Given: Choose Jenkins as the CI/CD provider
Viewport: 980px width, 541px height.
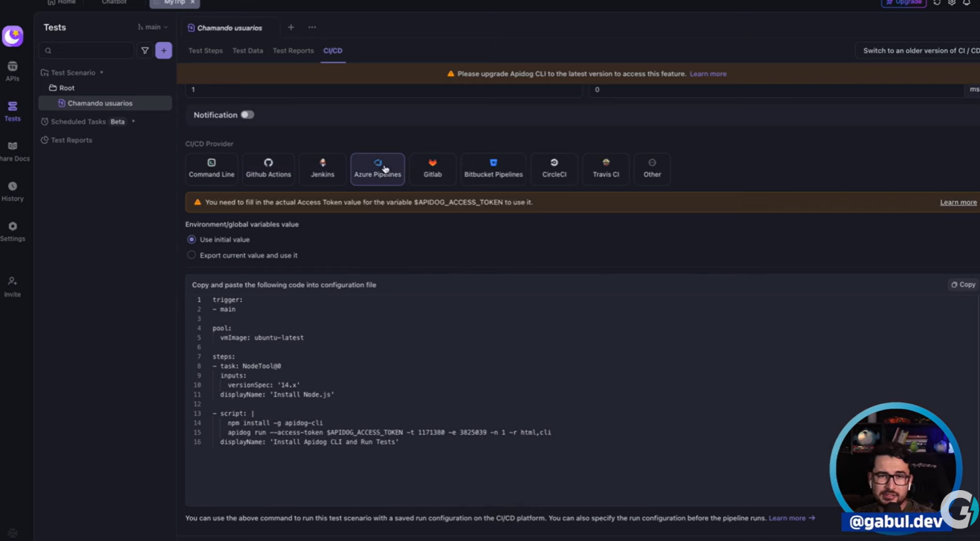Looking at the screenshot, I should pyautogui.click(x=322, y=168).
